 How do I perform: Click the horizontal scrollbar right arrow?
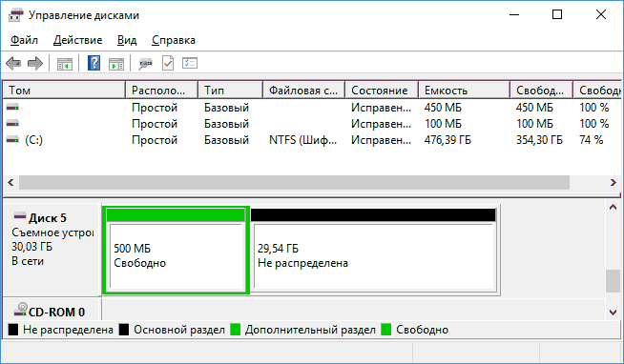(x=614, y=182)
